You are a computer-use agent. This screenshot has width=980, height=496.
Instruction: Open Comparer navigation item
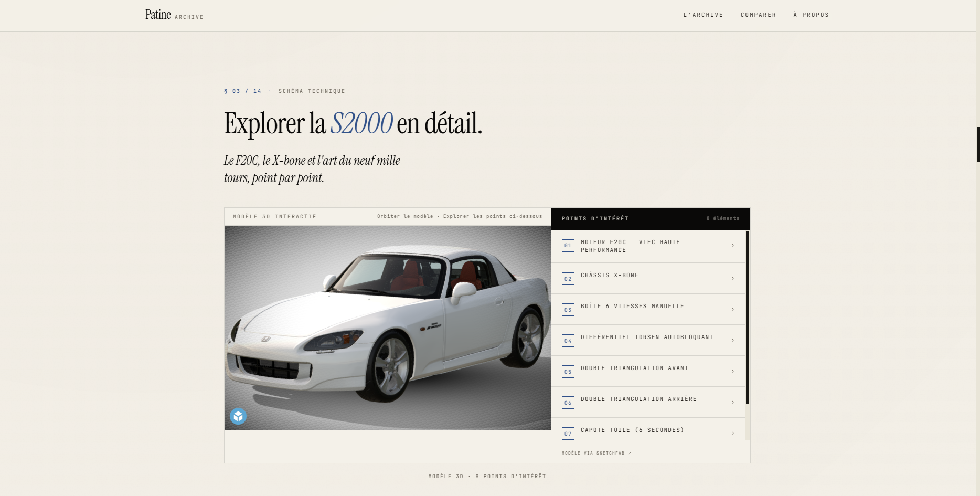tap(758, 15)
